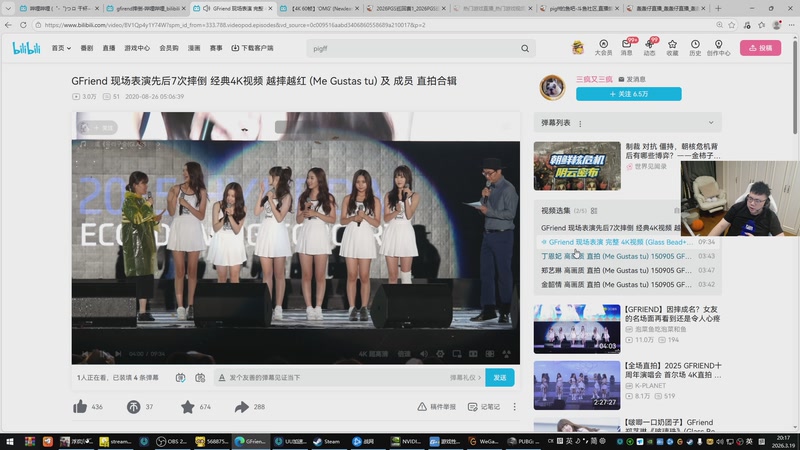Switch to the 2026PGS browser tab
Screen dimensions: 800x450
(x=406, y=8)
